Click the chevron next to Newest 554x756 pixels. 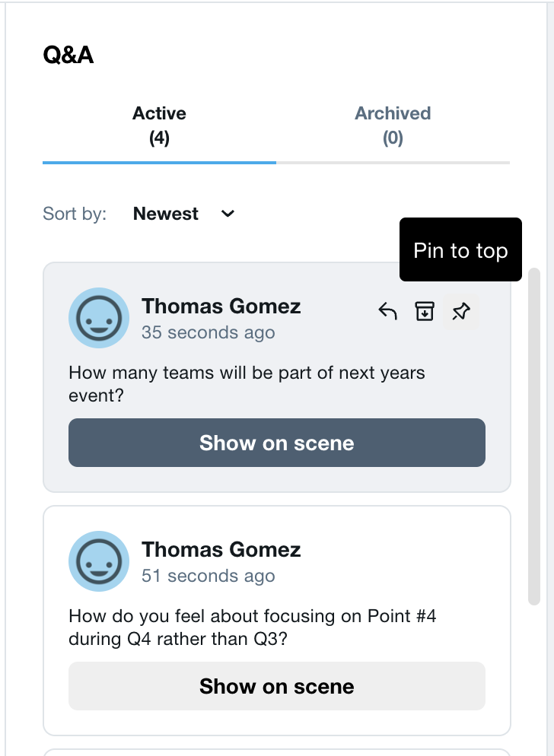tap(228, 214)
